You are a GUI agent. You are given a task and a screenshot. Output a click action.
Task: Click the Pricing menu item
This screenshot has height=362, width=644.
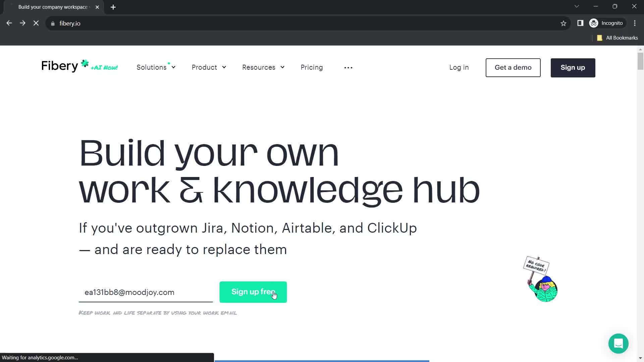(x=312, y=67)
